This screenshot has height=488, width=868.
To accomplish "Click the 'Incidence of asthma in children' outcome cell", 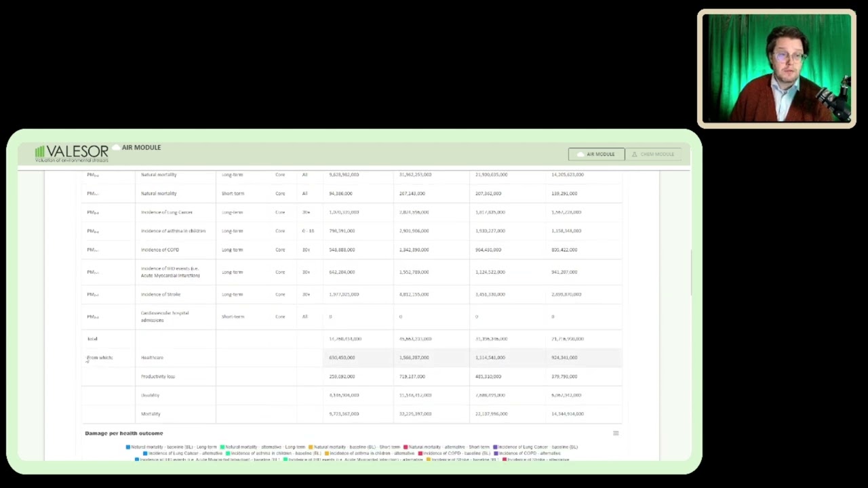I will [x=173, y=231].
